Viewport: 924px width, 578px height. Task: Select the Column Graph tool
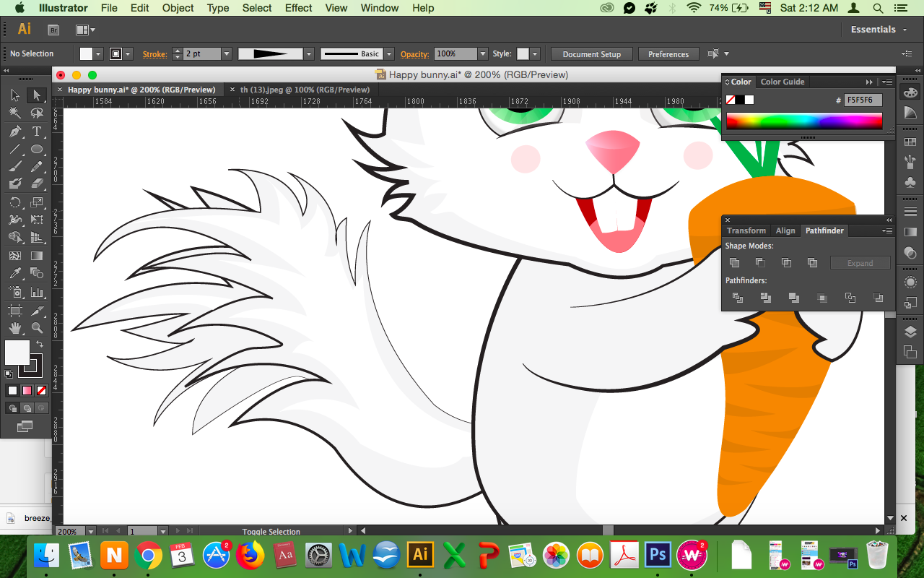pos(37,292)
